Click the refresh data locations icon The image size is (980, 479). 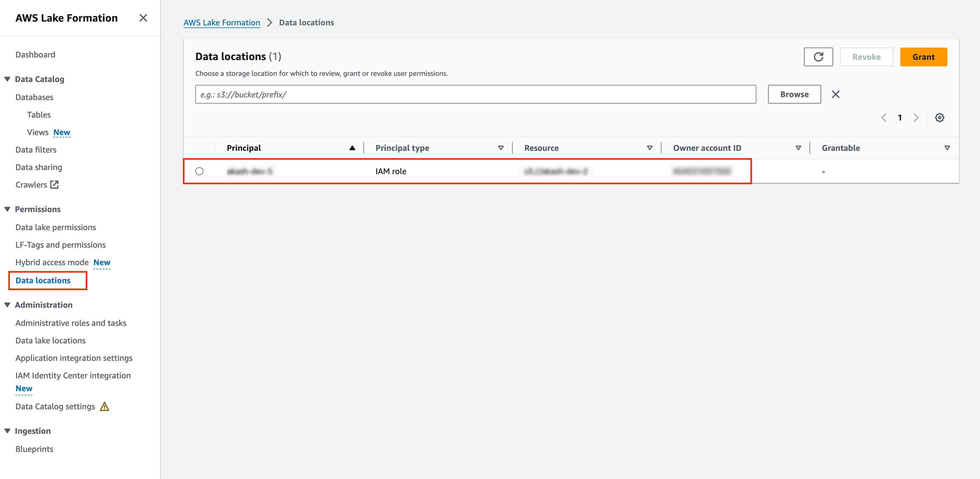818,57
